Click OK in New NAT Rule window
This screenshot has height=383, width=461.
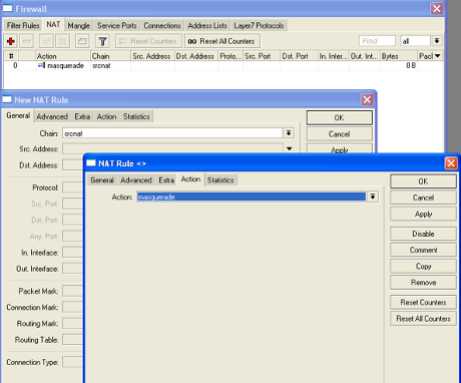tap(339, 118)
